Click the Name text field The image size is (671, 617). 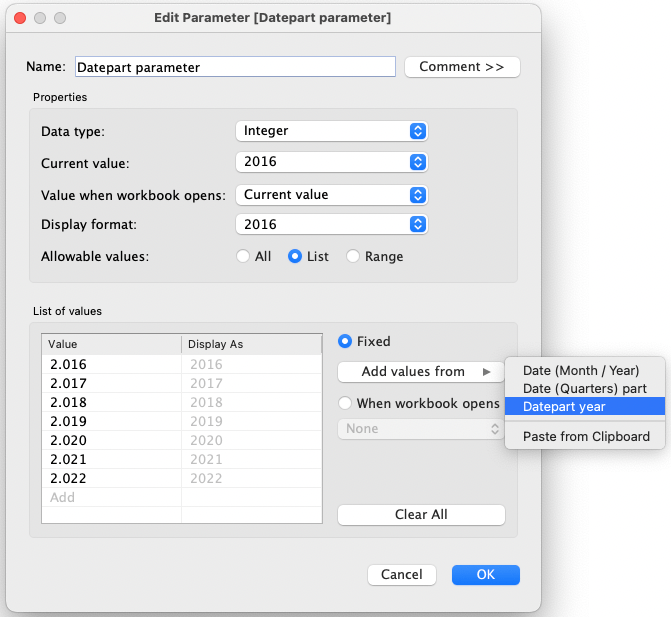click(235, 67)
